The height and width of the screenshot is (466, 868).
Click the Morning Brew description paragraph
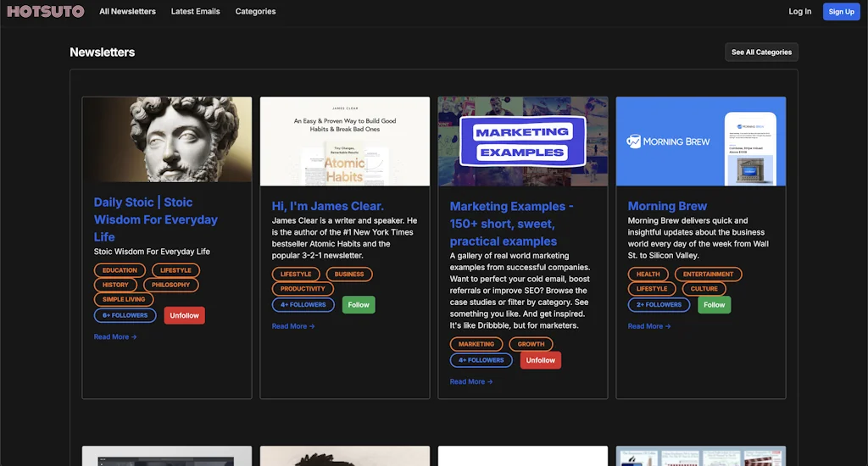698,238
